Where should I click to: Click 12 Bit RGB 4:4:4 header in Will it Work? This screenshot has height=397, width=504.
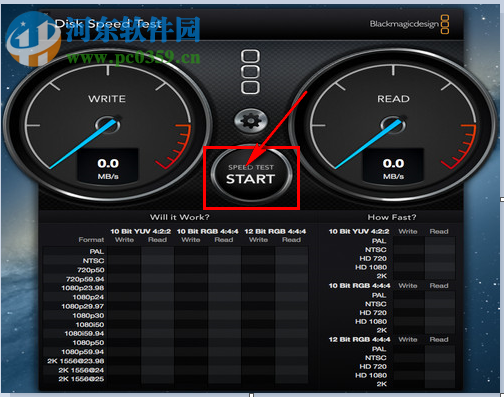tap(275, 231)
